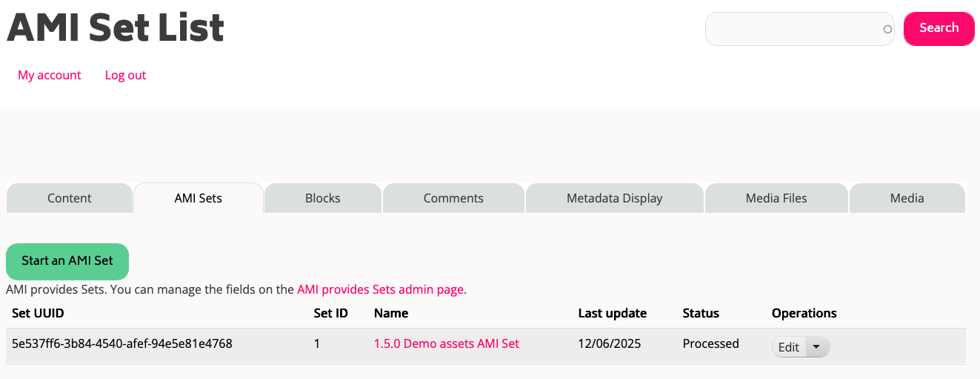Follow the AMI provides Sets admin page link
This screenshot has height=379, width=980.
coord(381,289)
